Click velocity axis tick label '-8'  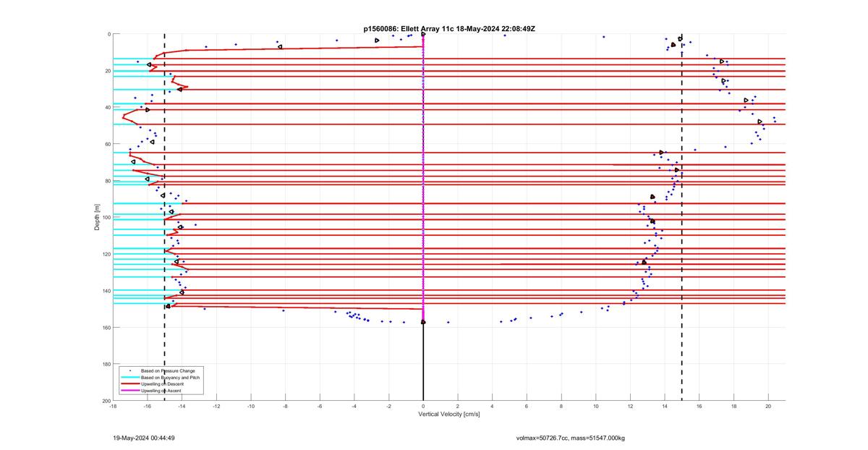[285, 406]
